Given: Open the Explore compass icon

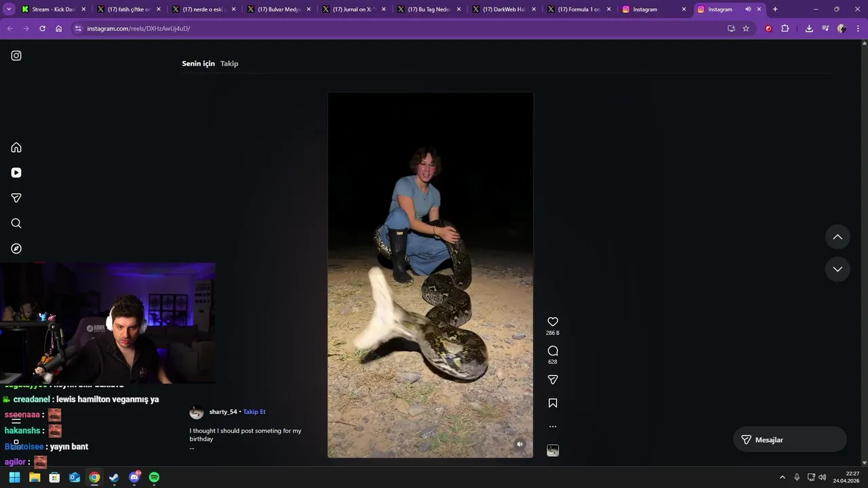Looking at the screenshot, I should point(16,249).
